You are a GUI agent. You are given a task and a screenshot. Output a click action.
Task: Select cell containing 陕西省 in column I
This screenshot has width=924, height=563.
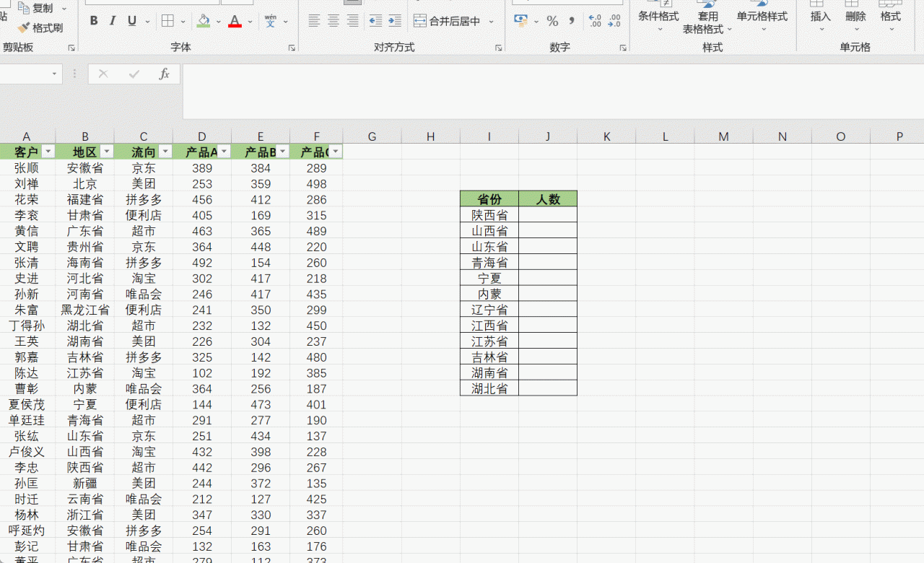[489, 215]
